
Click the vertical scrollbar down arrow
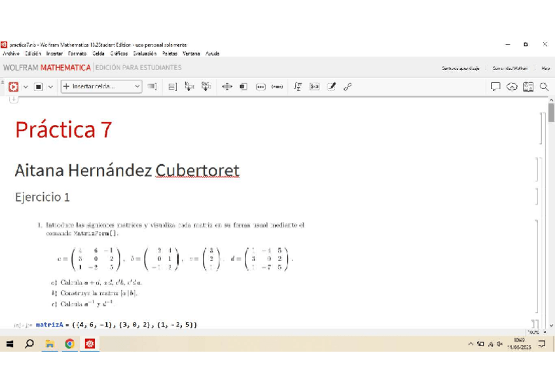click(552, 325)
